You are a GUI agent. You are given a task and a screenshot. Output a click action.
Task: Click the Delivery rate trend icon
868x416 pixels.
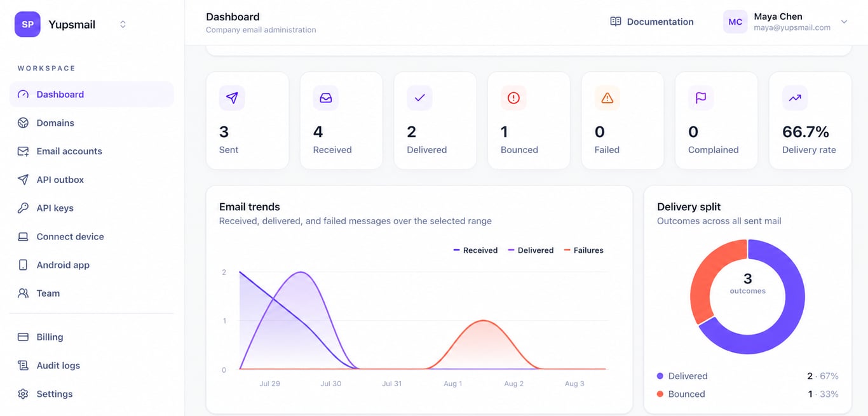[x=795, y=98]
